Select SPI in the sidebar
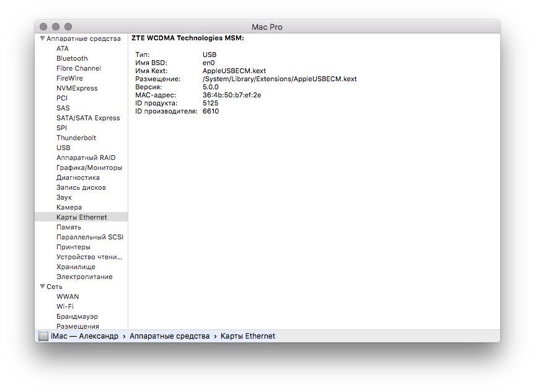The image size is (535, 392). (x=62, y=128)
